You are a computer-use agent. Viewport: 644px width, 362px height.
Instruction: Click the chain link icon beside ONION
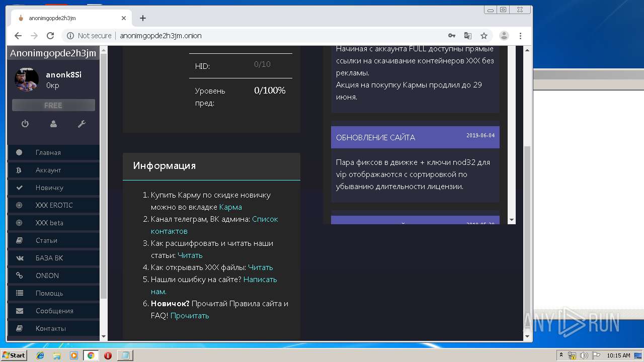click(19, 276)
